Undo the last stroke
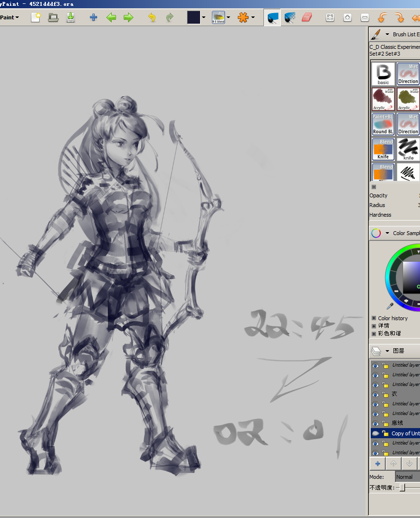The height and width of the screenshot is (519, 420). tap(152, 17)
